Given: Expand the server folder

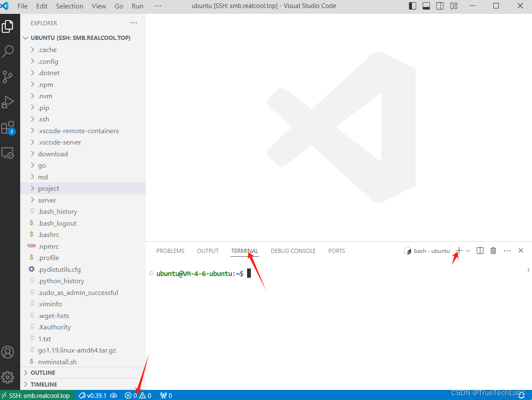Looking at the screenshot, I should click(83, 200).
